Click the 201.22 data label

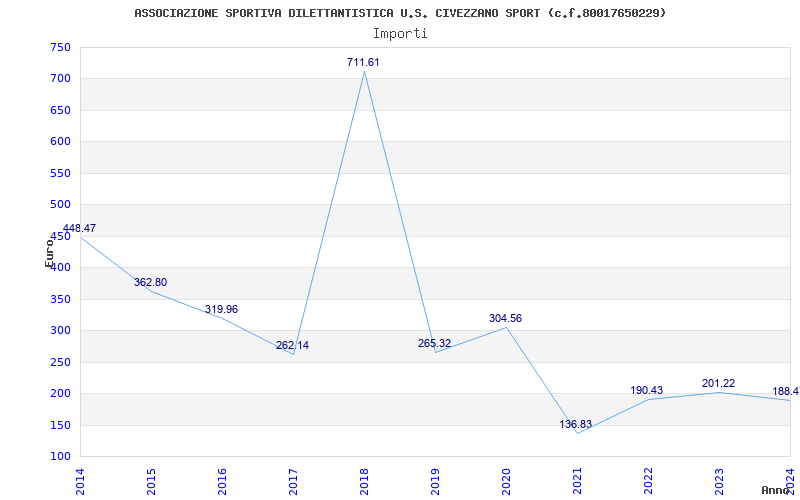718,383
